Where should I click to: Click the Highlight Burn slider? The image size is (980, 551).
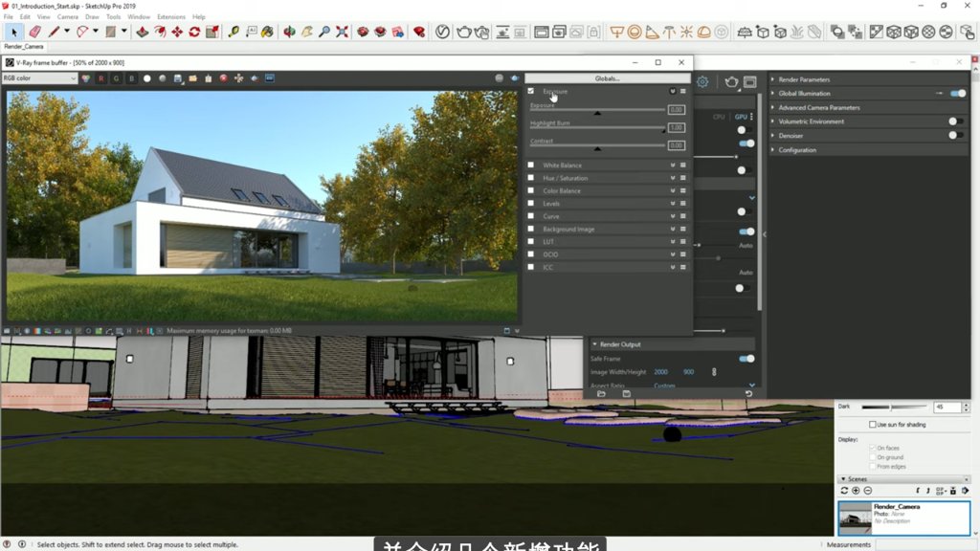pyautogui.click(x=597, y=128)
